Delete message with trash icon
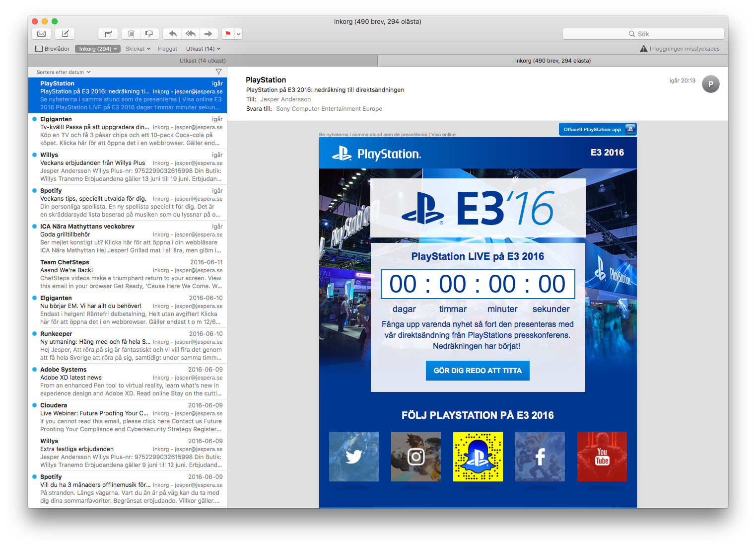The image size is (756, 548). 131,34
